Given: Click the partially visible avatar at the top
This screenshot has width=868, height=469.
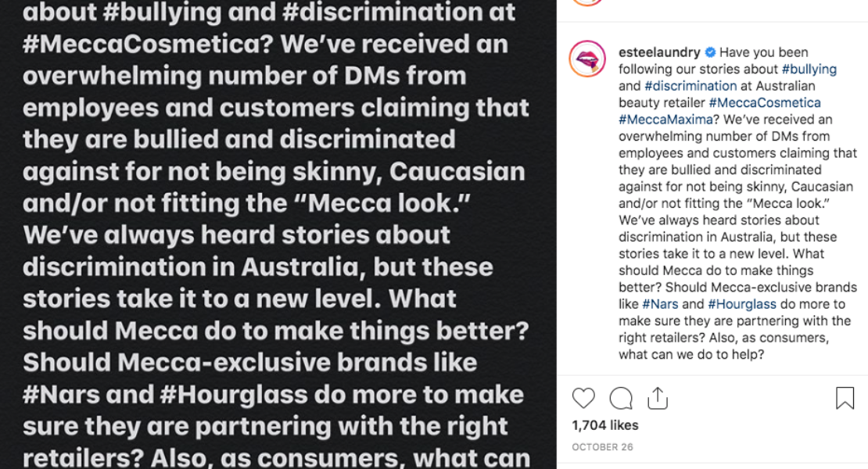Looking at the screenshot, I should tap(587, 2).
